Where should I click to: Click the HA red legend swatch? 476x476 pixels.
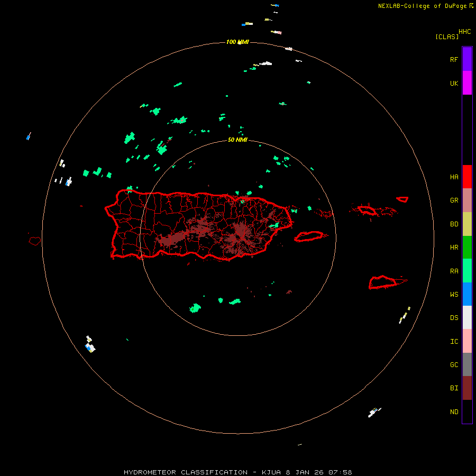click(467, 177)
